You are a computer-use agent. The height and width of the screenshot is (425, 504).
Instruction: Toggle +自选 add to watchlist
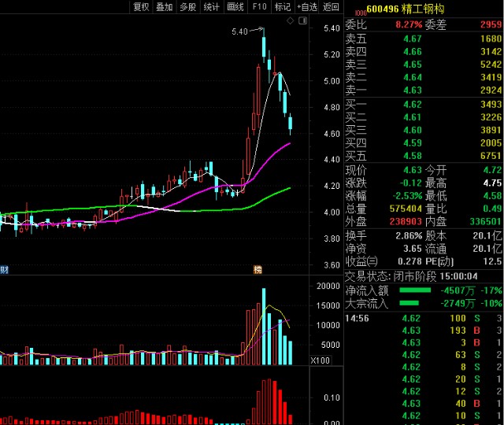[306, 7]
